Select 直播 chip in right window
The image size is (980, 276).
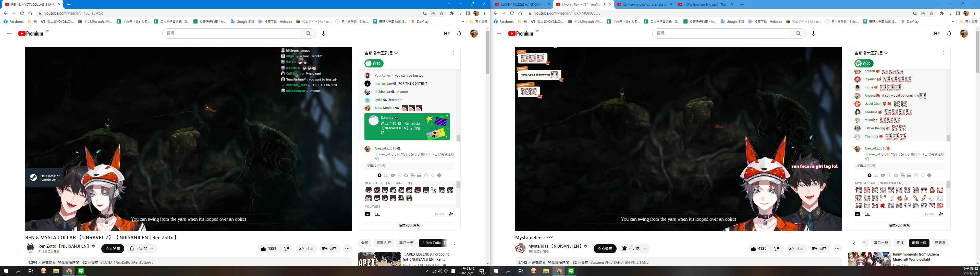tap(900, 243)
